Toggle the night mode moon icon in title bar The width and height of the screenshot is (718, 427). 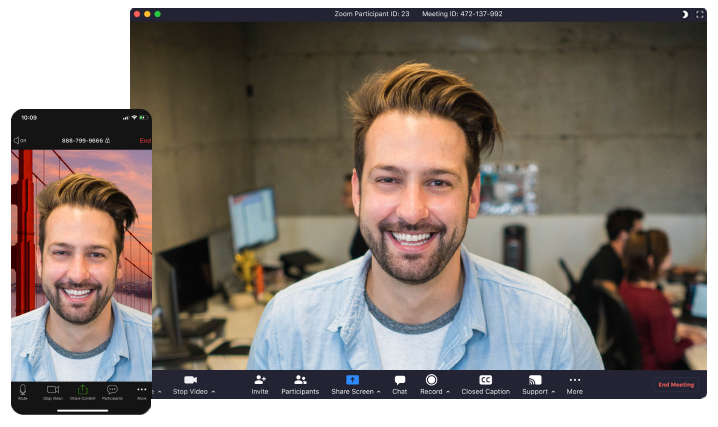[x=685, y=14]
